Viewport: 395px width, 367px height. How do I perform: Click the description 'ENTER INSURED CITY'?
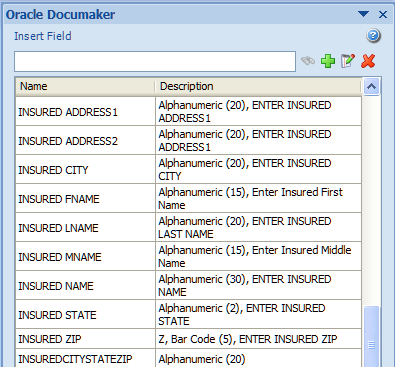[x=258, y=170]
